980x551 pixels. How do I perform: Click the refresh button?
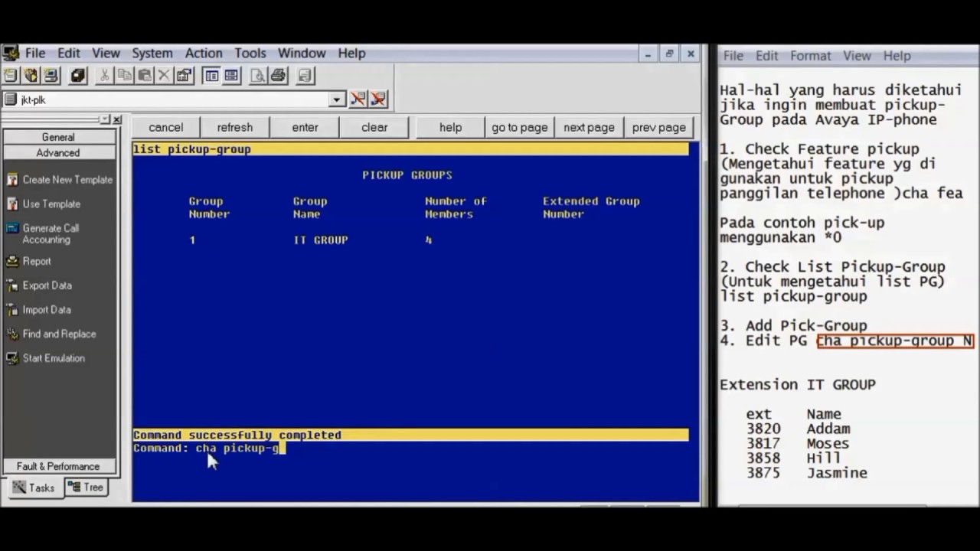click(x=235, y=127)
